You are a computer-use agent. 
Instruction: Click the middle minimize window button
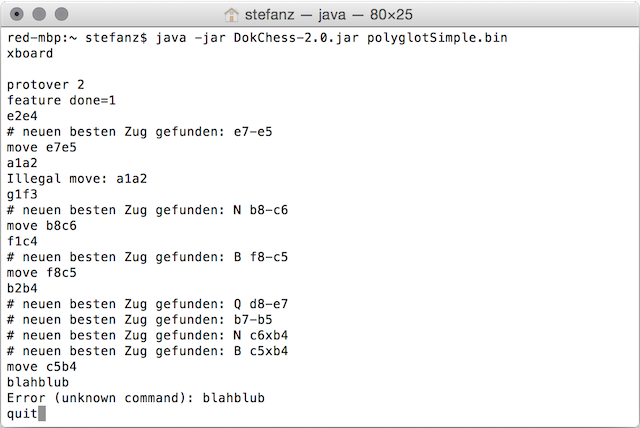click(x=39, y=14)
